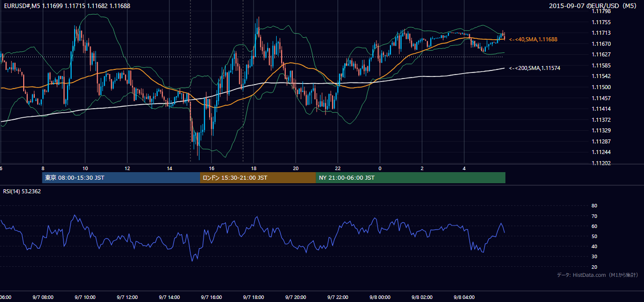Click the 東京 08:00-15:30 JST session bar
This screenshot has height=302, width=644.
coord(121,178)
